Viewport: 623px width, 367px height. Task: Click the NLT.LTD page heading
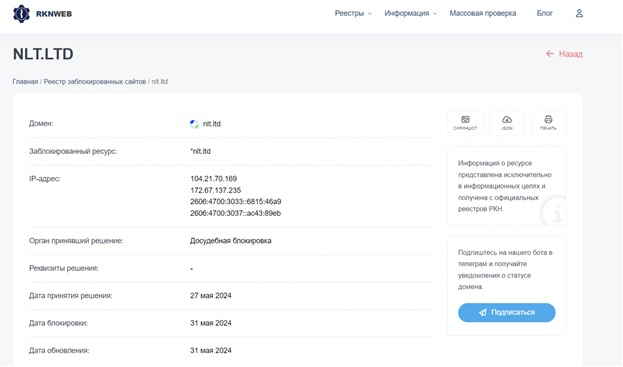43,54
